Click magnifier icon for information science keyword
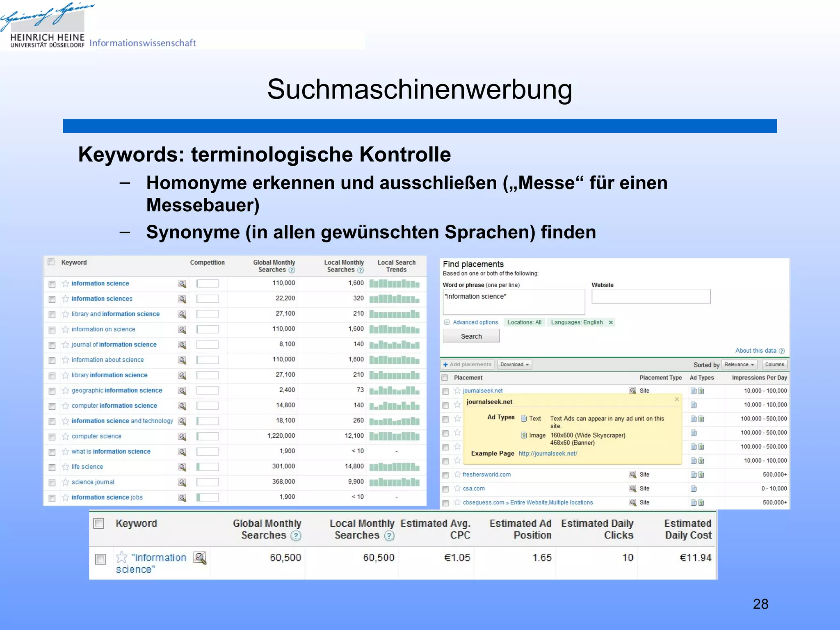 (x=182, y=284)
